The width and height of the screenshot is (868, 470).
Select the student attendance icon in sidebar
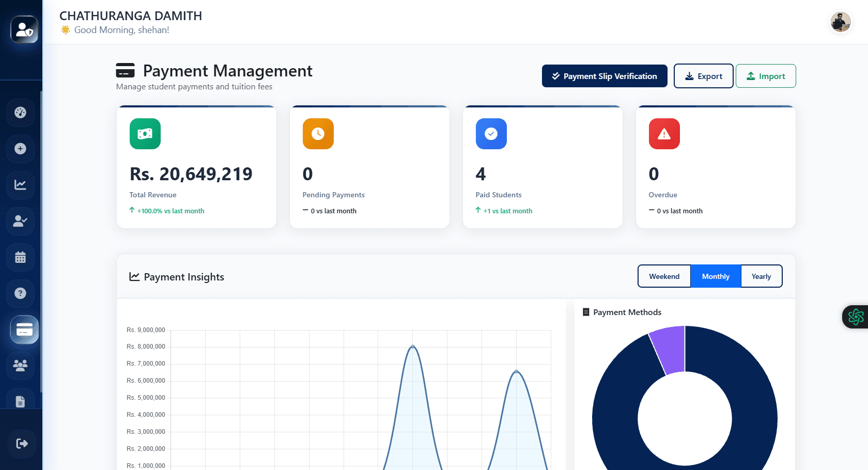pos(21,221)
